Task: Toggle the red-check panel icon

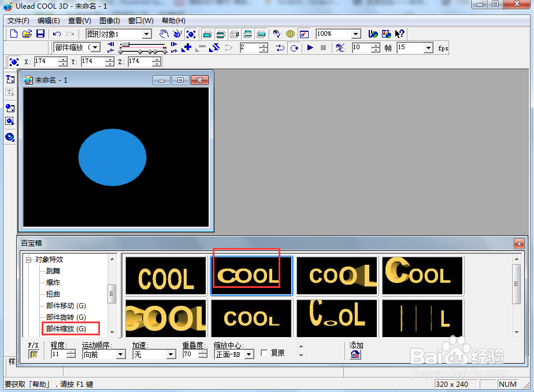Action: pyautogui.click(x=304, y=34)
